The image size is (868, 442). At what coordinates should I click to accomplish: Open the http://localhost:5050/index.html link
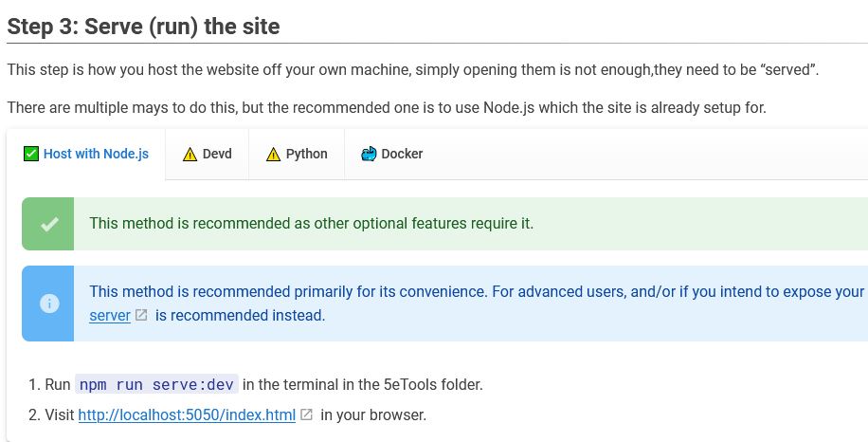click(187, 414)
